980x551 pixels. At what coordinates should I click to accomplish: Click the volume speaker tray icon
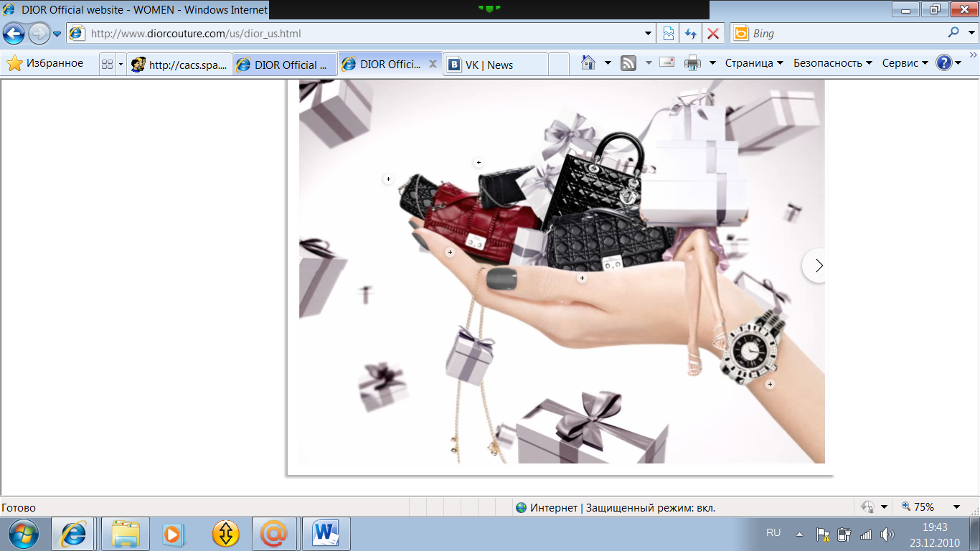point(887,534)
